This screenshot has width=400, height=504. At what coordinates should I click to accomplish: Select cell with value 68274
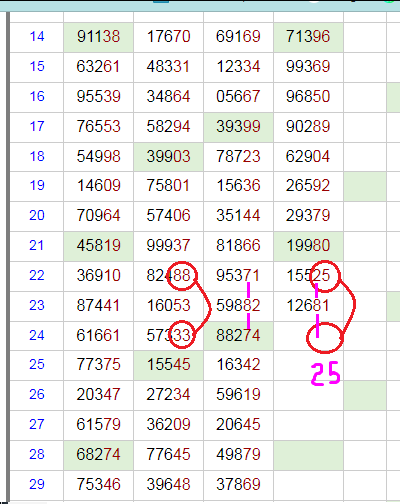click(x=98, y=455)
